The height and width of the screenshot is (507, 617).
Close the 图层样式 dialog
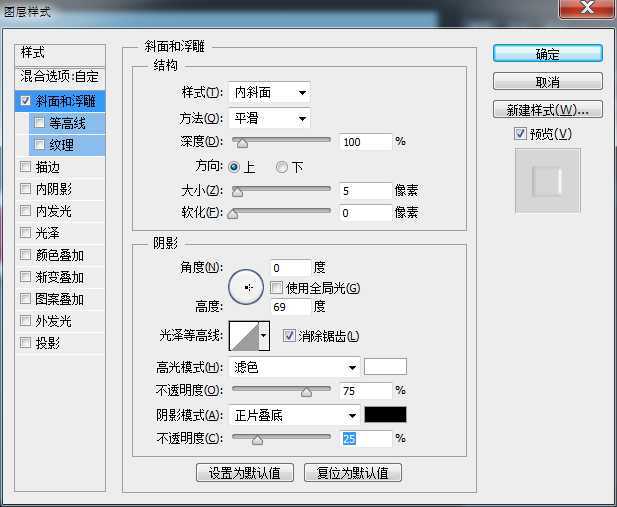(x=586, y=8)
